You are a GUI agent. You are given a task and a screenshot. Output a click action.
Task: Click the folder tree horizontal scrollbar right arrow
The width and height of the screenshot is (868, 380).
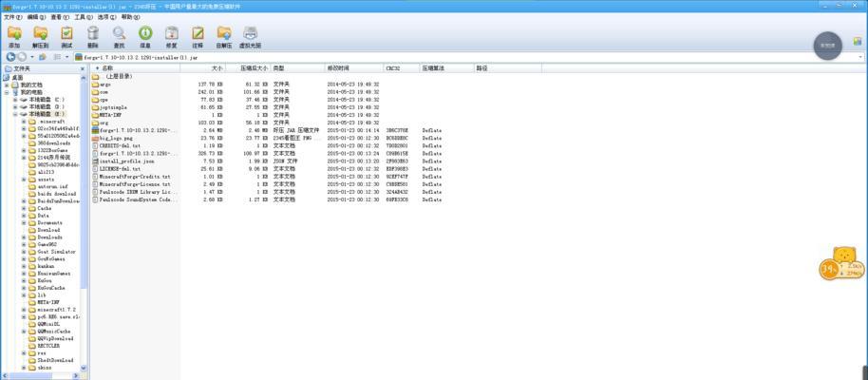pyautogui.click(x=77, y=375)
